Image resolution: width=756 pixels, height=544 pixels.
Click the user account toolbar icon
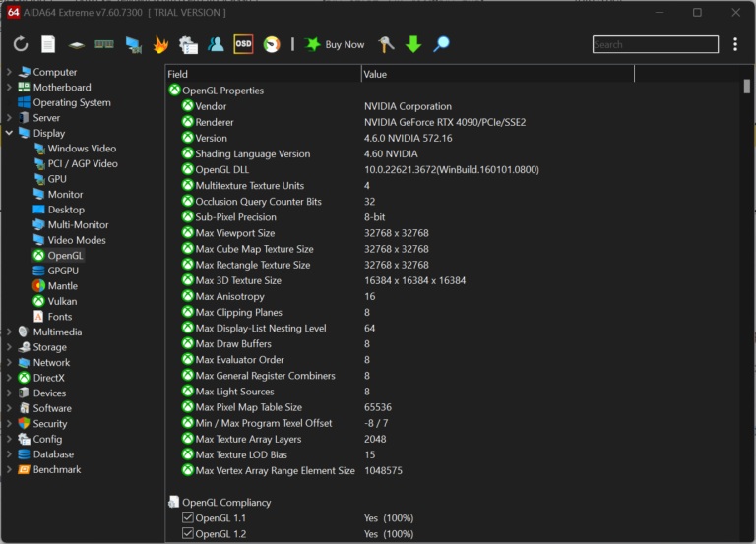tap(216, 44)
